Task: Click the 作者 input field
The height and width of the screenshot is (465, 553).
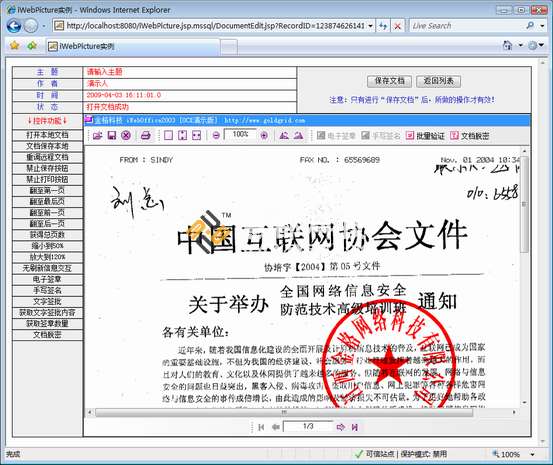Action: click(x=190, y=84)
